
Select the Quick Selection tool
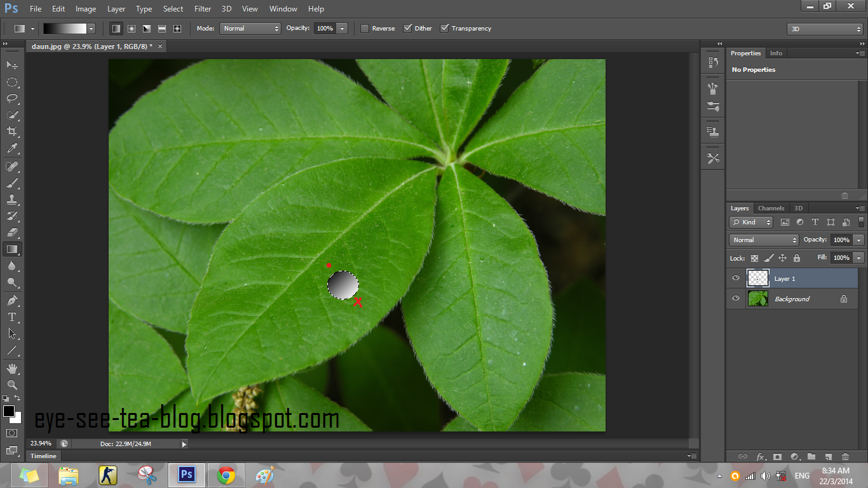(12, 115)
